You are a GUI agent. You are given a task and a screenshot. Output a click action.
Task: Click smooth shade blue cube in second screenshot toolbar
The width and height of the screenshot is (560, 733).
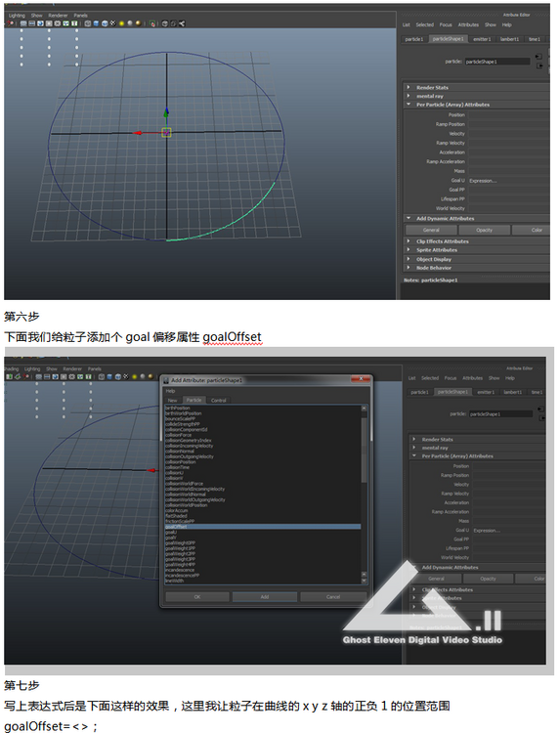pos(109,377)
